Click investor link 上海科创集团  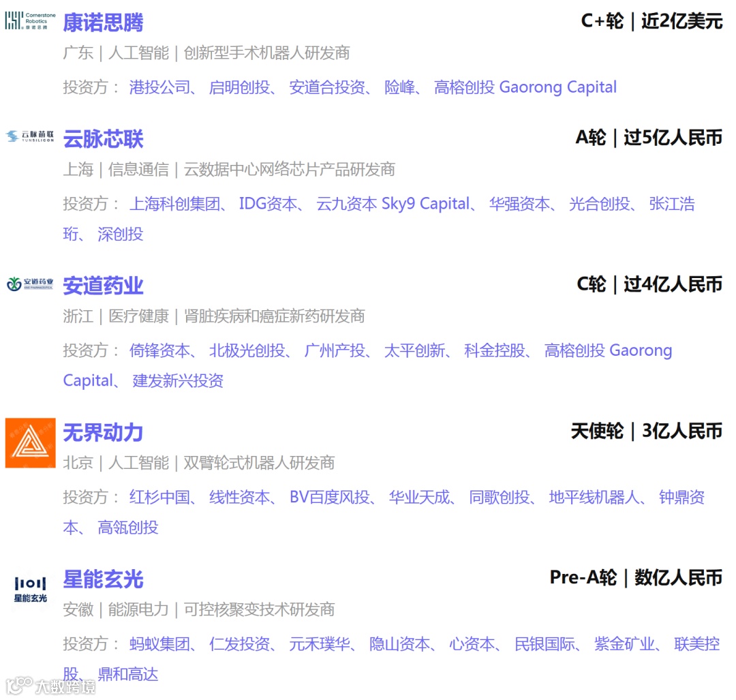pos(174,204)
